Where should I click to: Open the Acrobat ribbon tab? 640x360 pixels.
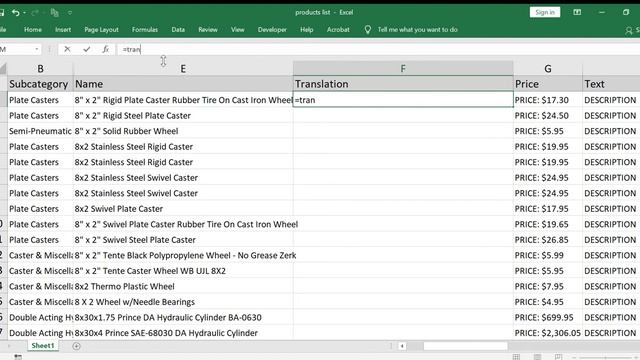[338, 29]
